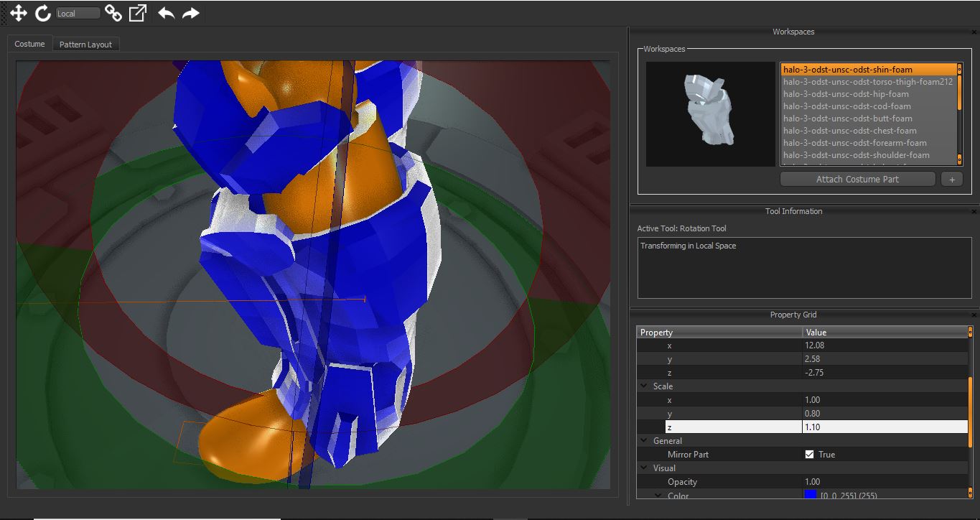Click the Transforming in Local Space text box

coord(804,268)
